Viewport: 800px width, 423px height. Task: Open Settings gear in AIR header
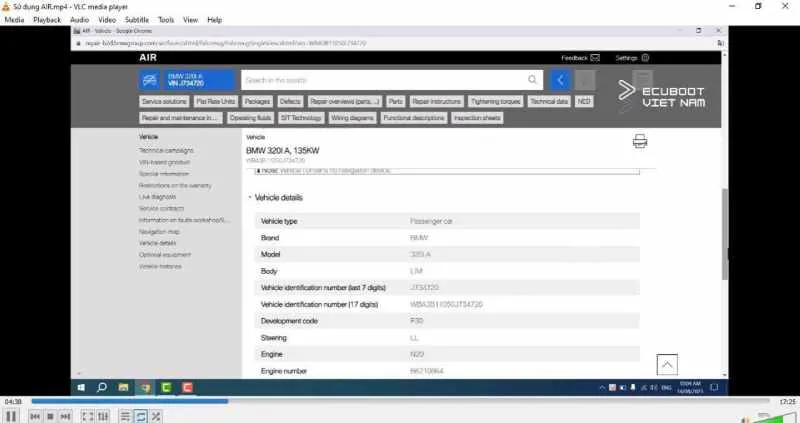pos(646,58)
